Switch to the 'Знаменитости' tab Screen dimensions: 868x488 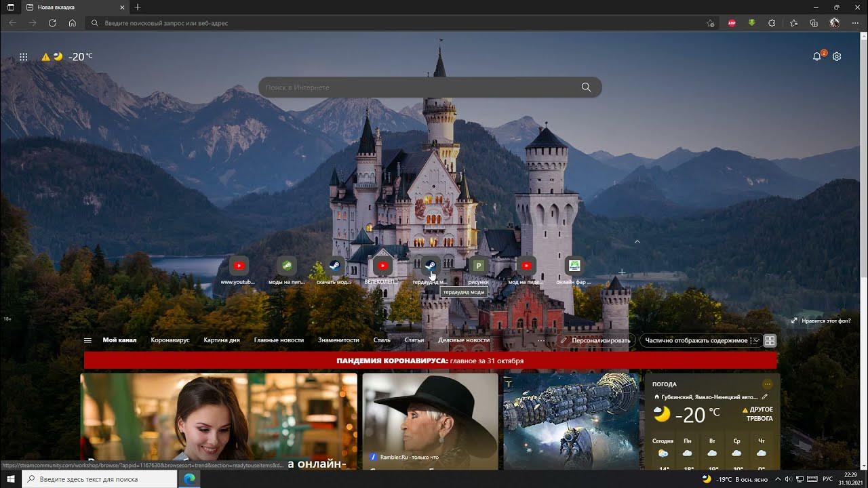[x=338, y=340]
